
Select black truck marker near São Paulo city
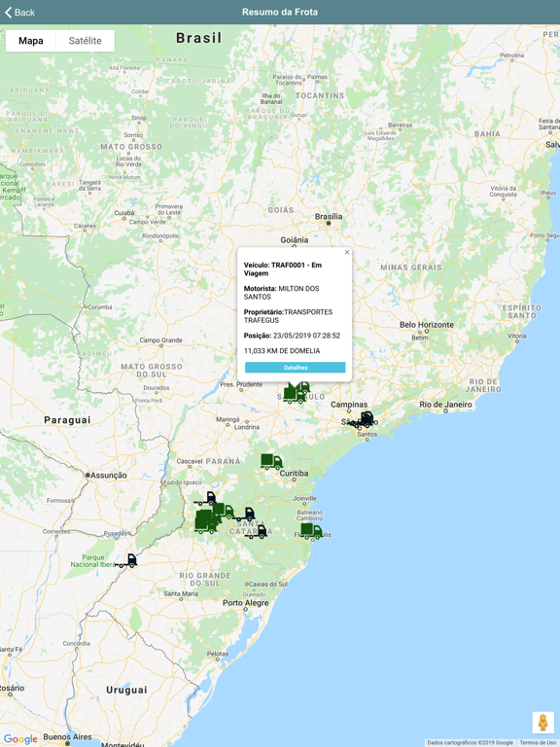[x=365, y=419]
